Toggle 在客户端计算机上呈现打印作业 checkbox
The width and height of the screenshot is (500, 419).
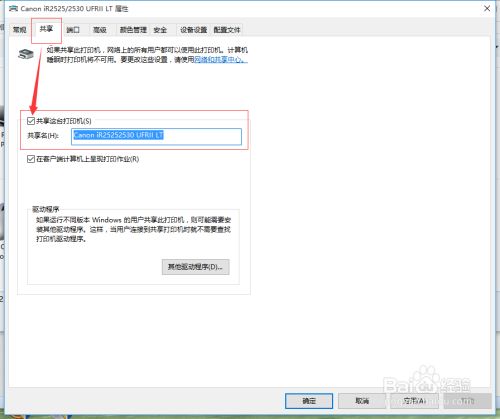pos(31,159)
